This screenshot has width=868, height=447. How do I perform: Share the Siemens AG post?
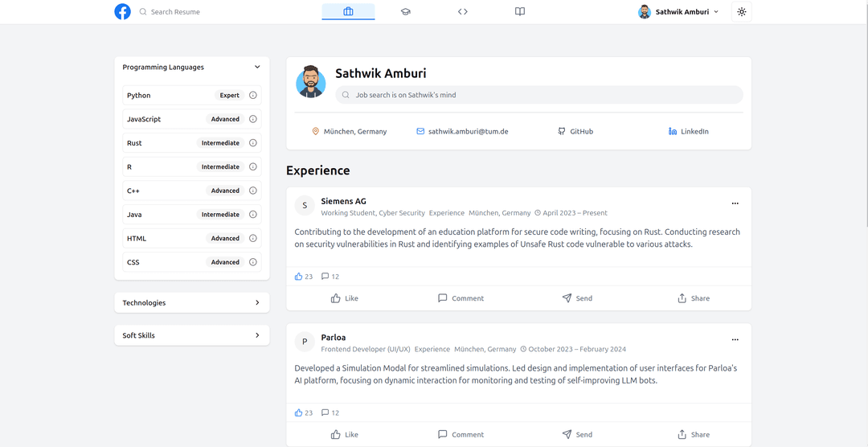(x=693, y=298)
